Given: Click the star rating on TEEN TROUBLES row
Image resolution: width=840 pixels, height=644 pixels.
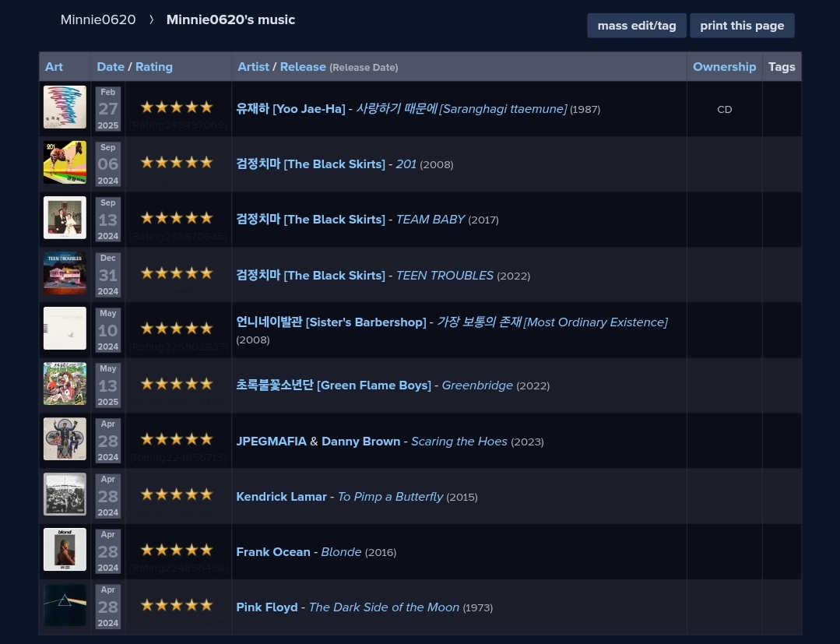Looking at the screenshot, I should [177, 273].
